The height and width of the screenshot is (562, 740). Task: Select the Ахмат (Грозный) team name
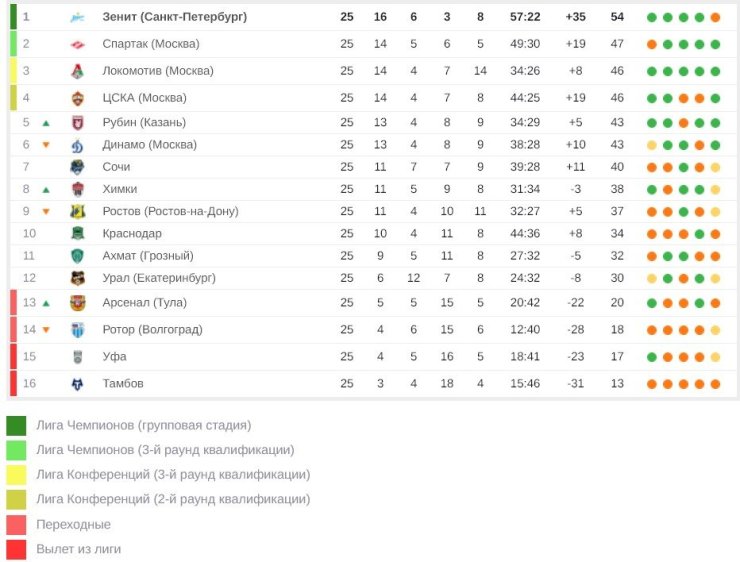click(x=148, y=255)
